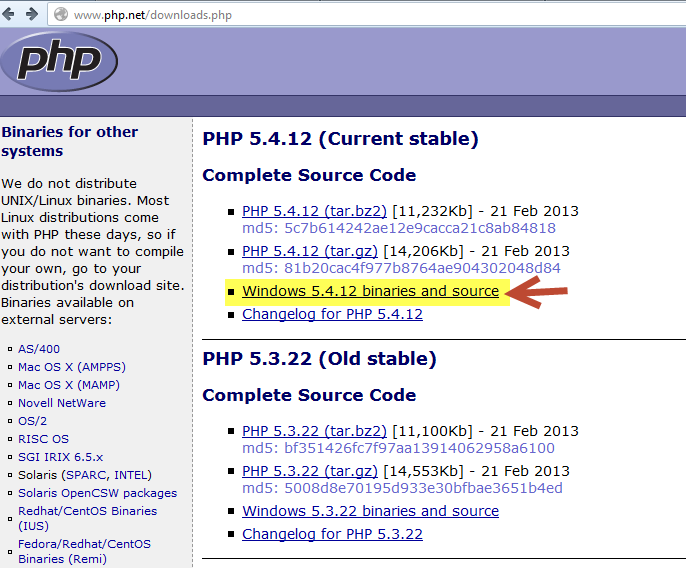The height and width of the screenshot is (568, 686).
Task: Click the globe site icon in address bar
Action: pyautogui.click(x=61, y=14)
